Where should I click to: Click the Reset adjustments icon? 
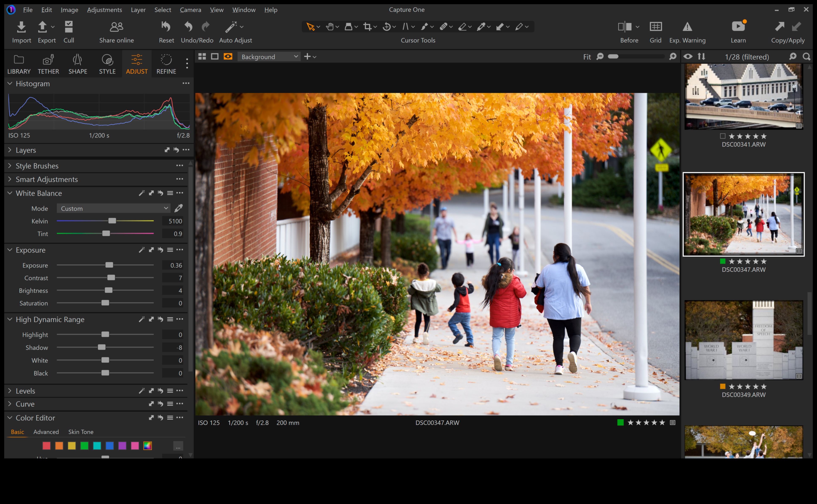166,27
